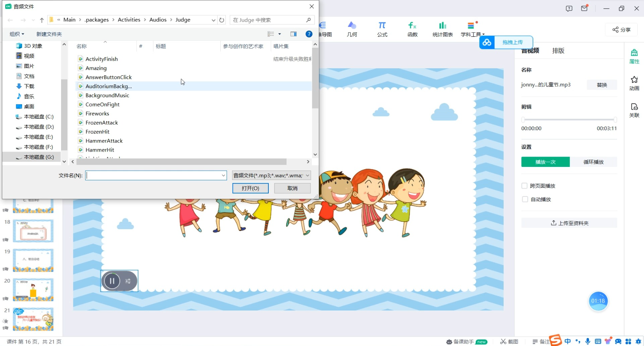Open the Sogou toolbox grid icon
This screenshot has width=644, height=346.
[628, 341]
